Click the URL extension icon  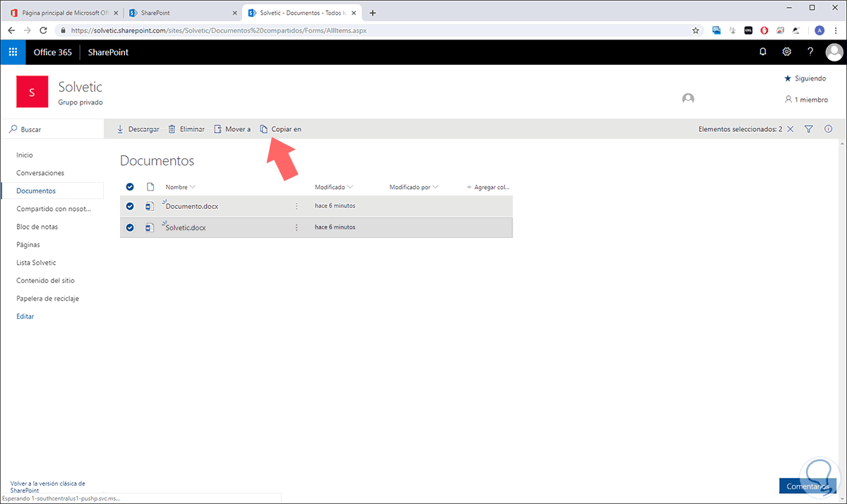click(749, 30)
